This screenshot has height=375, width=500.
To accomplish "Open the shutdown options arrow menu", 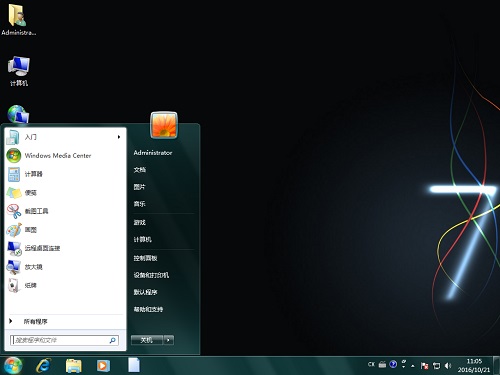I will point(168,340).
